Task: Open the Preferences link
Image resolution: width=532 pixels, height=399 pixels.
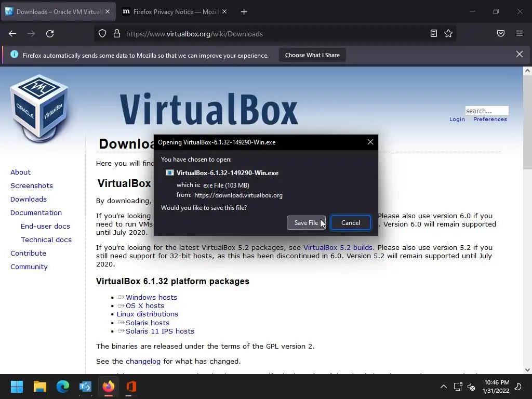Action: point(490,119)
